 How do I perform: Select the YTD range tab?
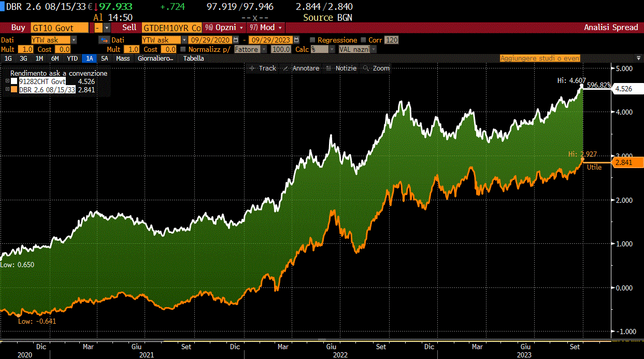click(x=73, y=59)
